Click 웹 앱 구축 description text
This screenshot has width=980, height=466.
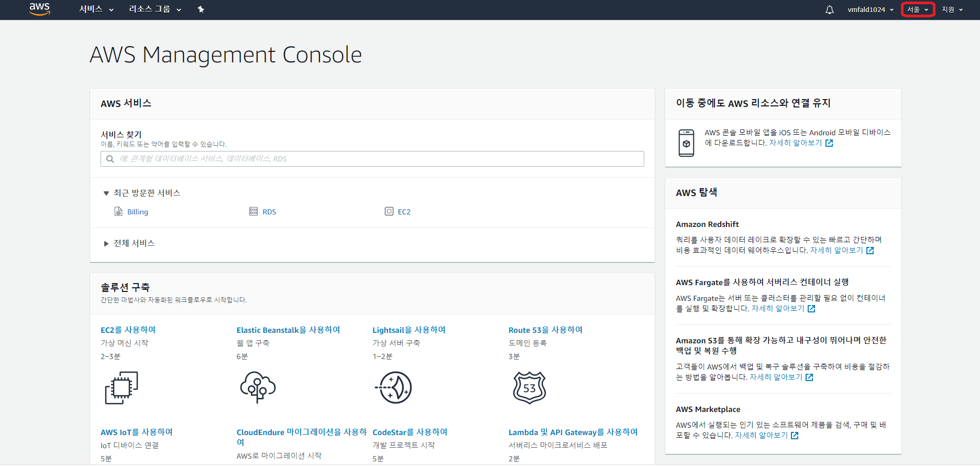(253, 343)
